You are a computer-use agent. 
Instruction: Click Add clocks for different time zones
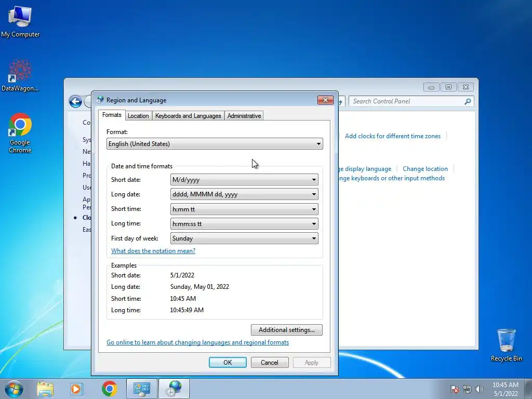tap(393, 136)
